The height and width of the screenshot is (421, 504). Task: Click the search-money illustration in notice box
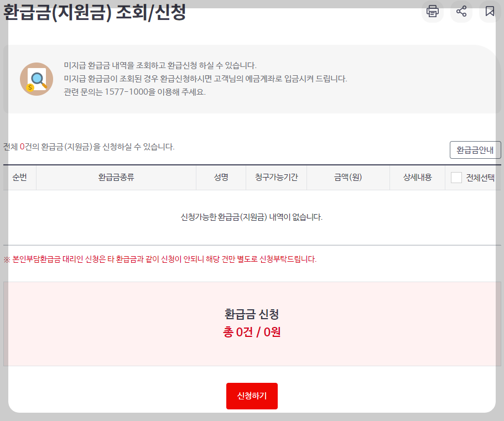pyautogui.click(x=36, y=78)
